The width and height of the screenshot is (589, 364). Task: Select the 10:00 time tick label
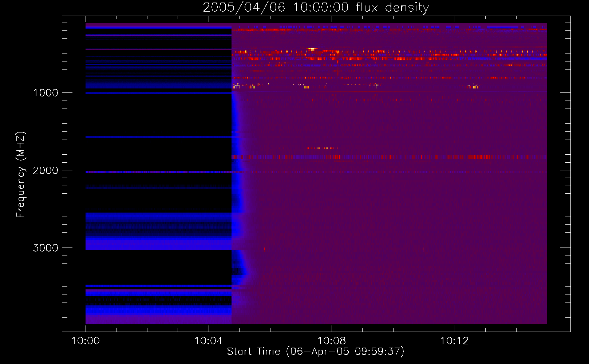[x=86, y=341]
